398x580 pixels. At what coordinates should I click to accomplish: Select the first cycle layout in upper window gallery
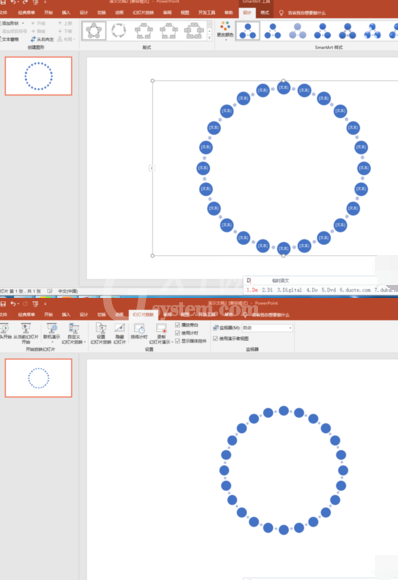pyautogui.click(x=94, y=31)
